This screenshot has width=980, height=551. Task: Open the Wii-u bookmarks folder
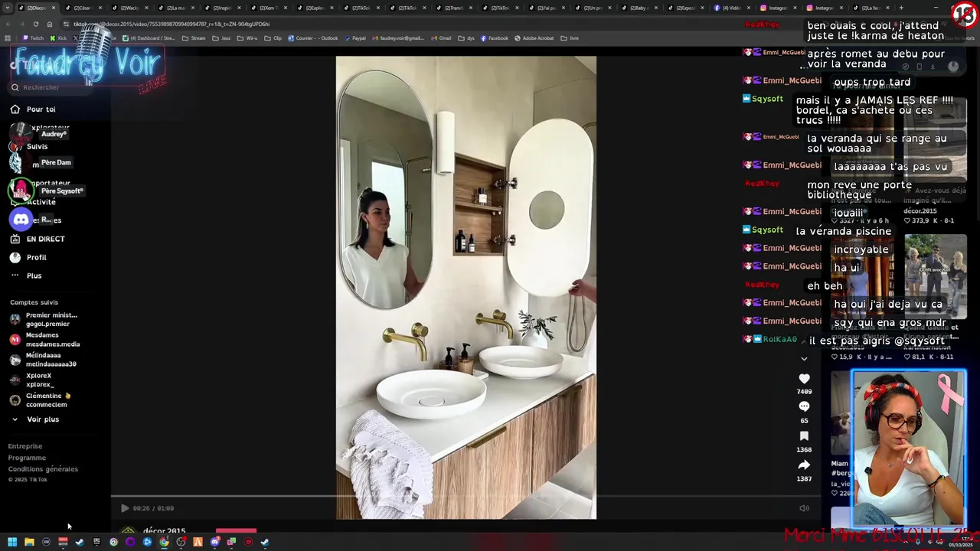point(247,38)
